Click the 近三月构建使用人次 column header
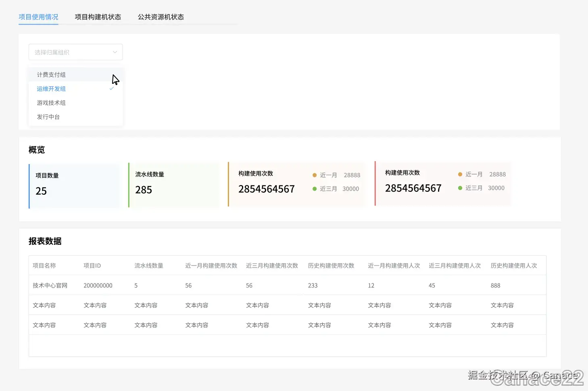 pyautogui.click(x=455, y=266)
